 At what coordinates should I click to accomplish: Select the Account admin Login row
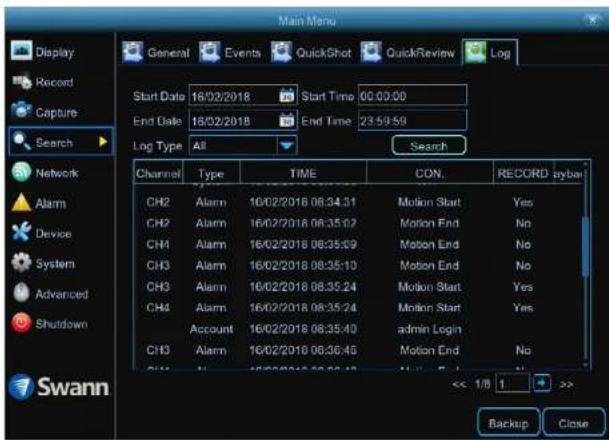[x=357, y=329]
